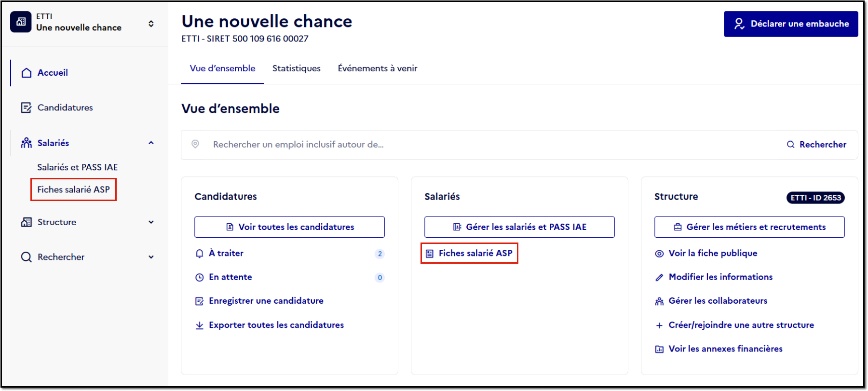Click the plus icon for Créer/rejoindre structure
The height and width of the screenshot is (391, 868).
(659, 325)
